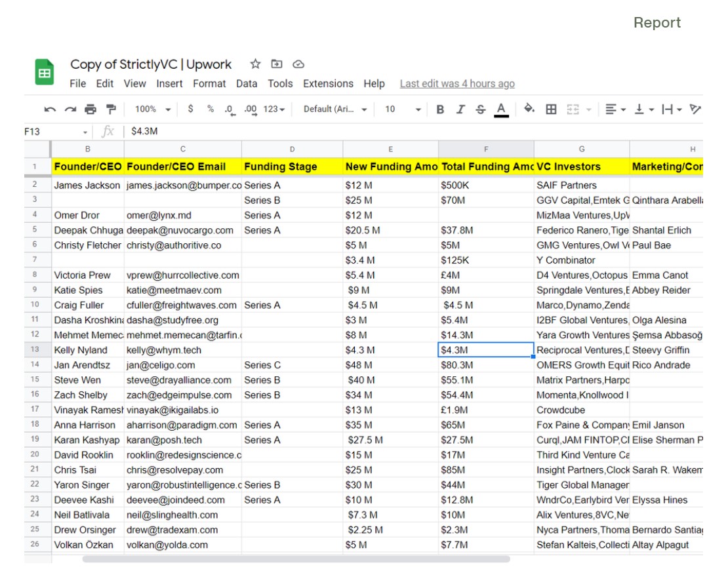Click the Undo arrow in the toolbar
Image resolution: width=728 pixels, height=571 pixels.
50,109
